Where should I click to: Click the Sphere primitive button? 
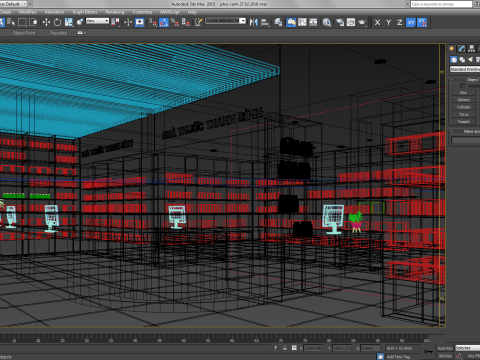(464, 100)
